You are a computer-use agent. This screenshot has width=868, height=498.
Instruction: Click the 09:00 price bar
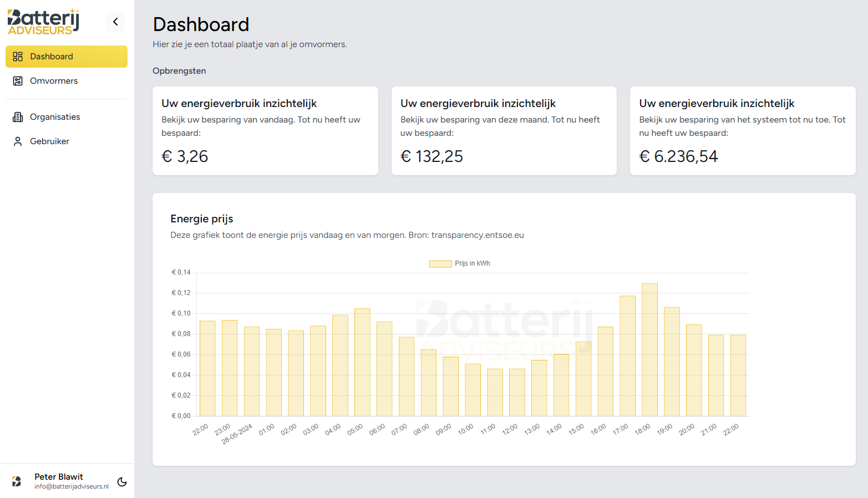(x=451, y=387)
